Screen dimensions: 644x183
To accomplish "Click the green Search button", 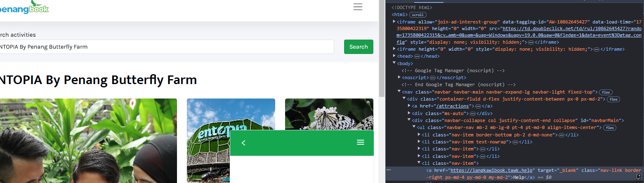I will click(359, 47).
